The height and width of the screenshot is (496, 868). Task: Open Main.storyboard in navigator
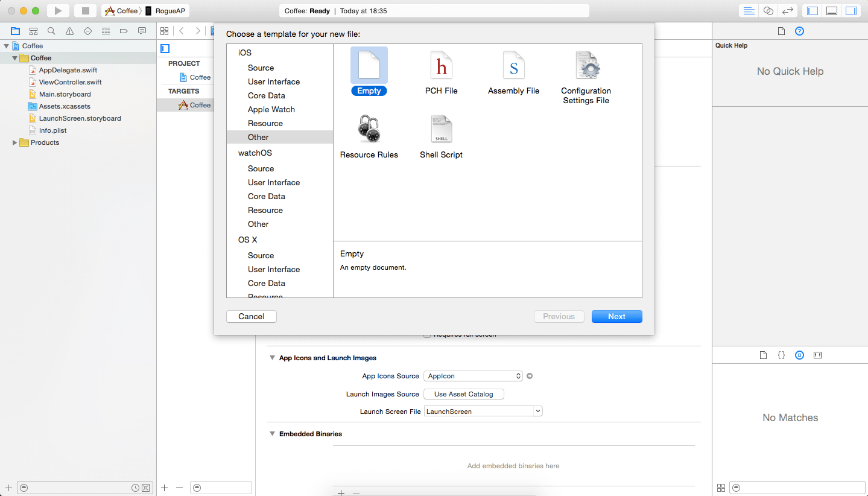pos(65,94)
